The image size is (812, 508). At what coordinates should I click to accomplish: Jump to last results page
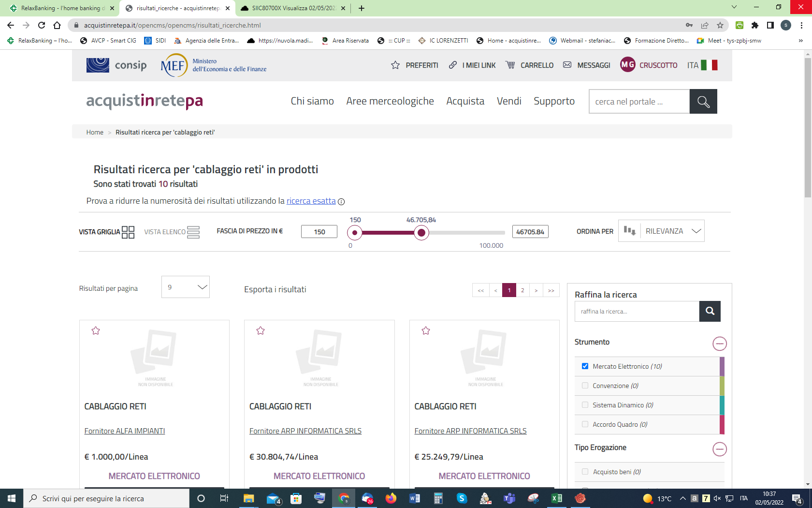[551, 290]
